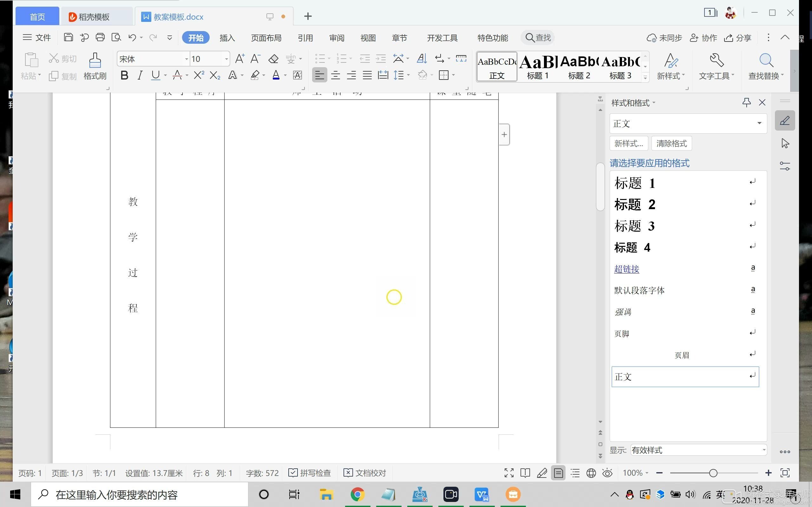
Task: Click the superscript X² icon
Action: 199,75
